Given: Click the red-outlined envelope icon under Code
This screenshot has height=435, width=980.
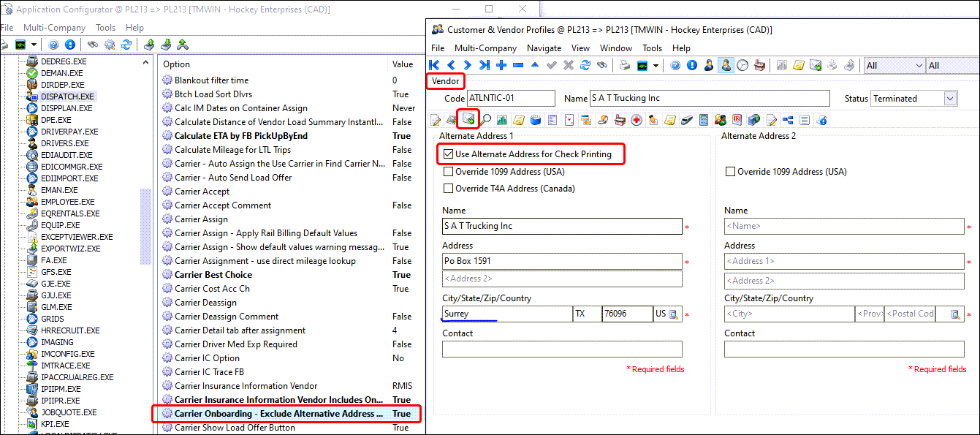Looking at the screenshot, I should [468, 119].
